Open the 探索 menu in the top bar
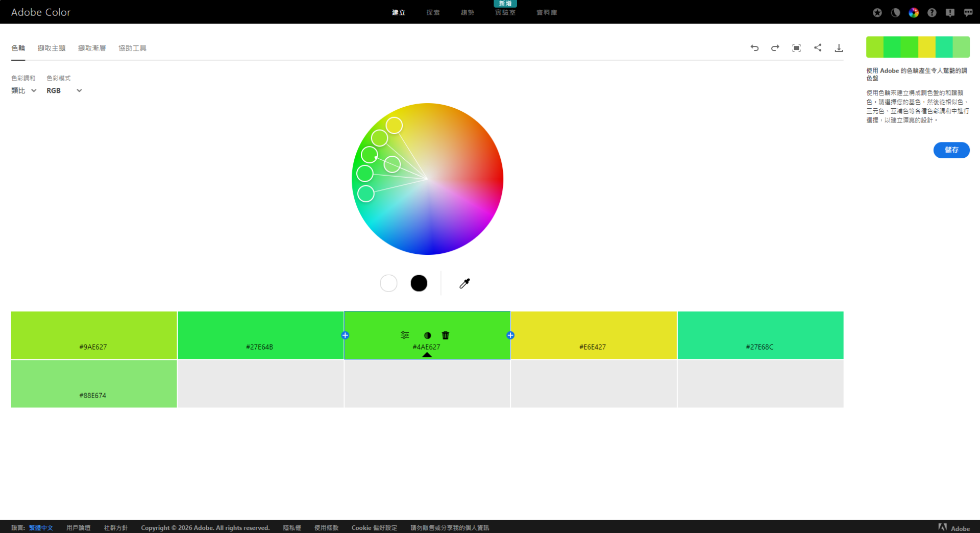980x533 pixels. pyautogui.click(x=433, y=12)
